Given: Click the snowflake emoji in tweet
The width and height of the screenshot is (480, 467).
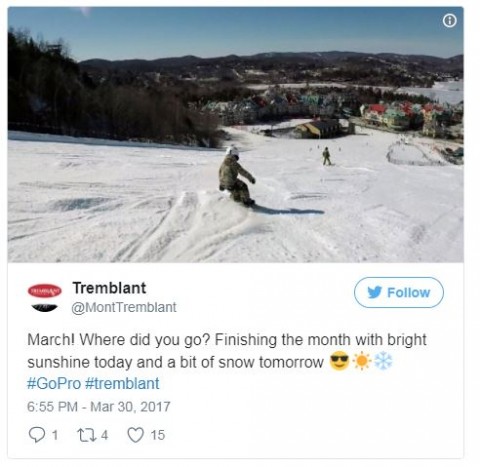Looking at the screenshot, I should coord(384,361).
